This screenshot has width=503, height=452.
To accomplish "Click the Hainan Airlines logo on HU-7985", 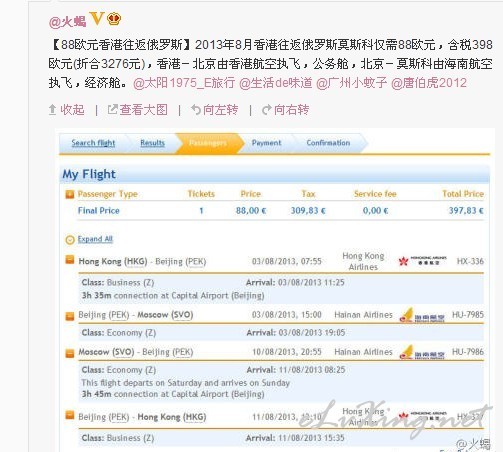I will [x=422, y=315].
